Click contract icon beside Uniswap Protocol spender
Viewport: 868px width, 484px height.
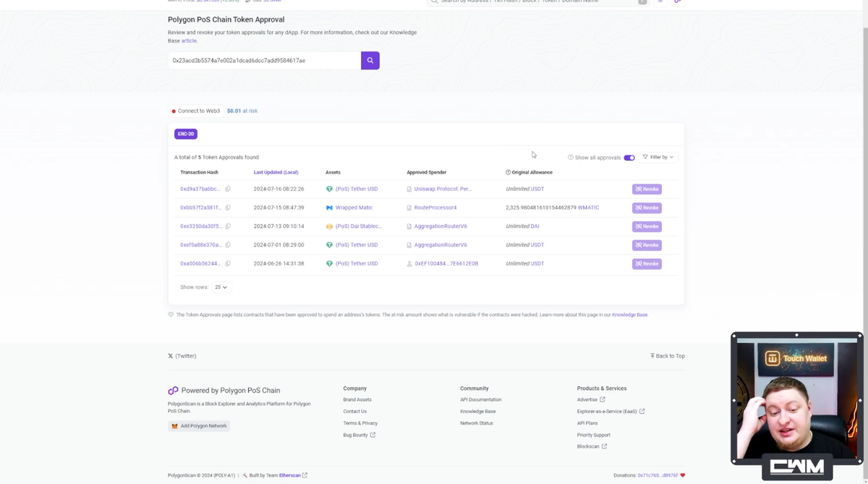[x=409, y=189]
